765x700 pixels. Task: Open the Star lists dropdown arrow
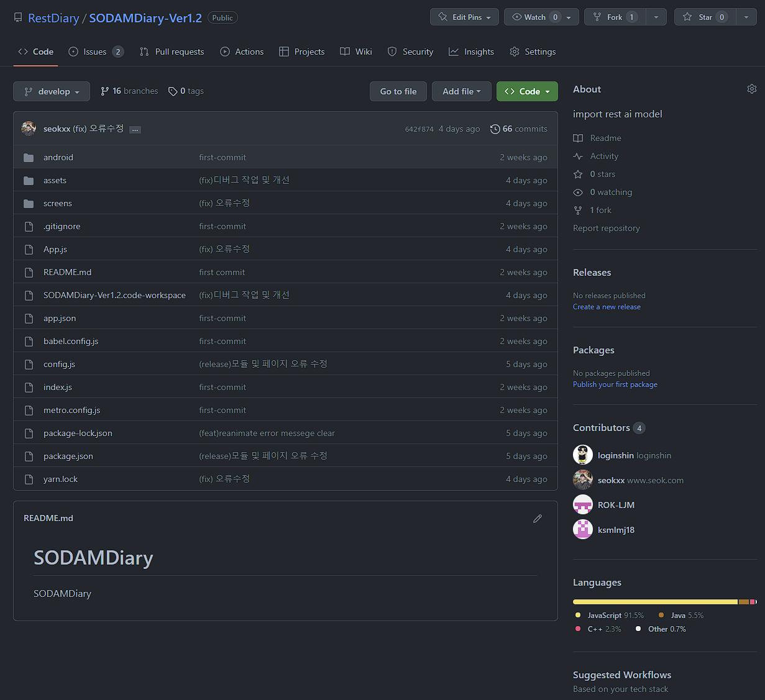point(746,17)
